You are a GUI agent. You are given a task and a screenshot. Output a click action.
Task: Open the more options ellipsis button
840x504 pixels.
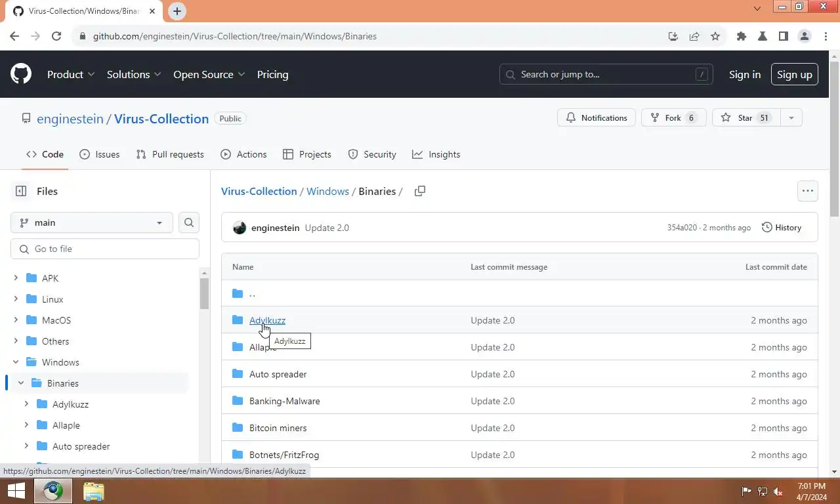pos(808,191)
